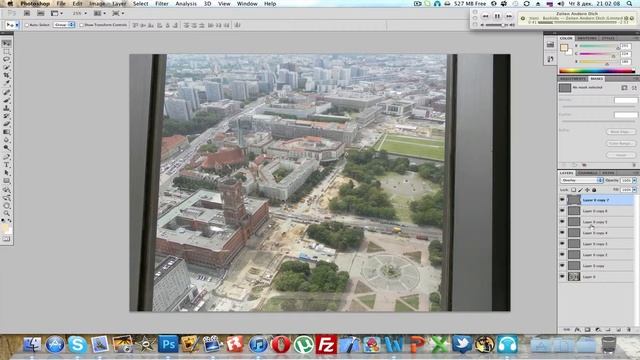640x360 pixels.
Task: Add a layer style using fx icon
Action: click(577, 329)
